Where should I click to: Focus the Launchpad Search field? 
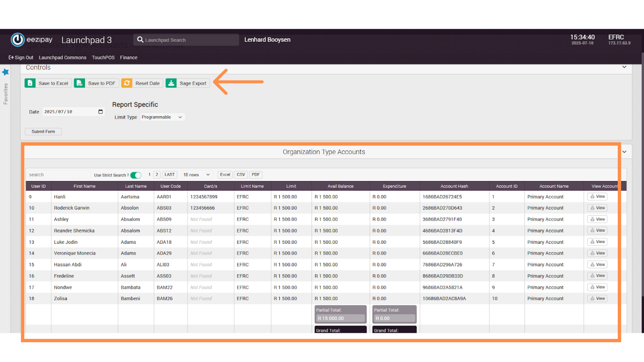186,40
